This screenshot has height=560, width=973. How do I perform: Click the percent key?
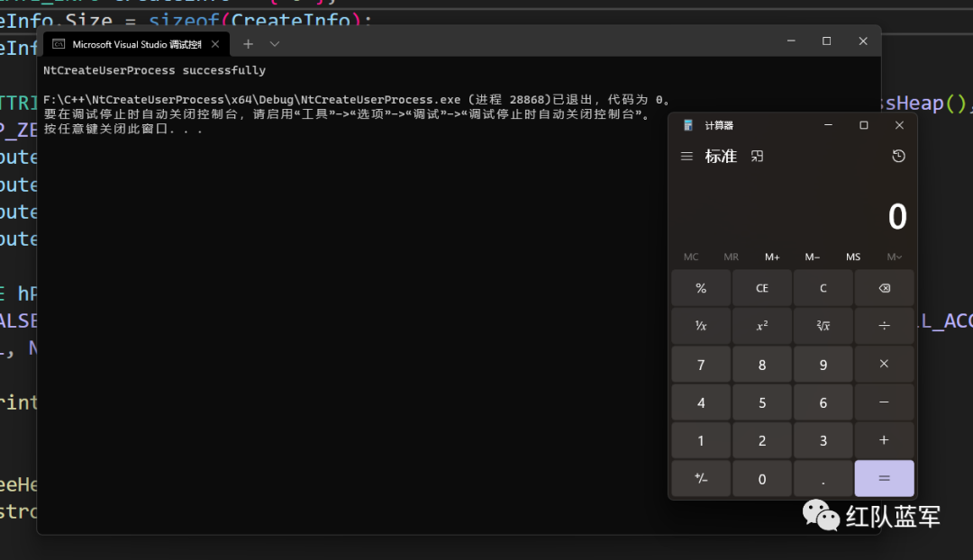(x=701, y=288)
